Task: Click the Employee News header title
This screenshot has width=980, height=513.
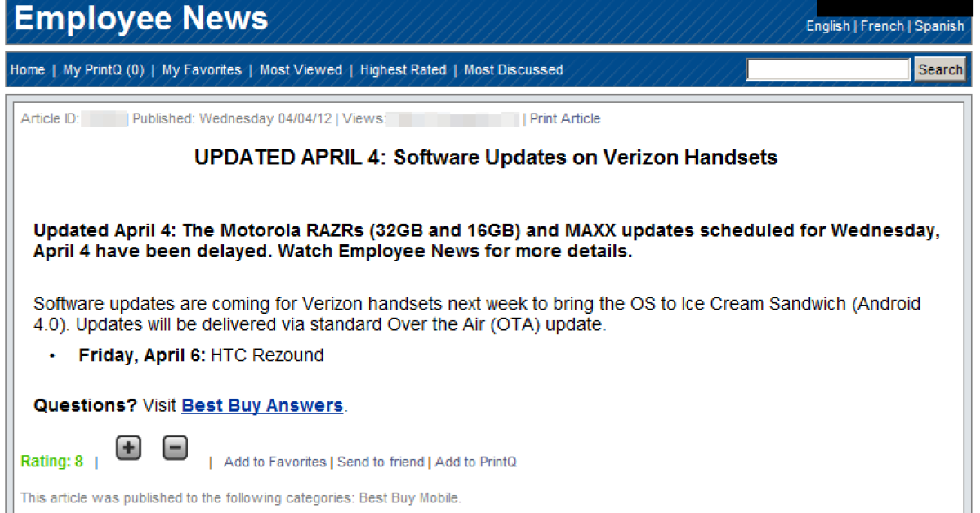Action: point(141,19)
